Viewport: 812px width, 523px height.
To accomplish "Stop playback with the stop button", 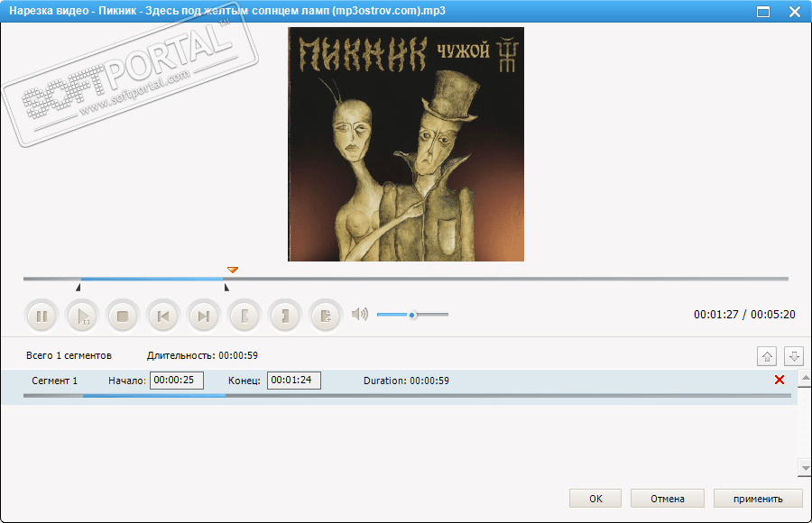I will tap(123, 316).
